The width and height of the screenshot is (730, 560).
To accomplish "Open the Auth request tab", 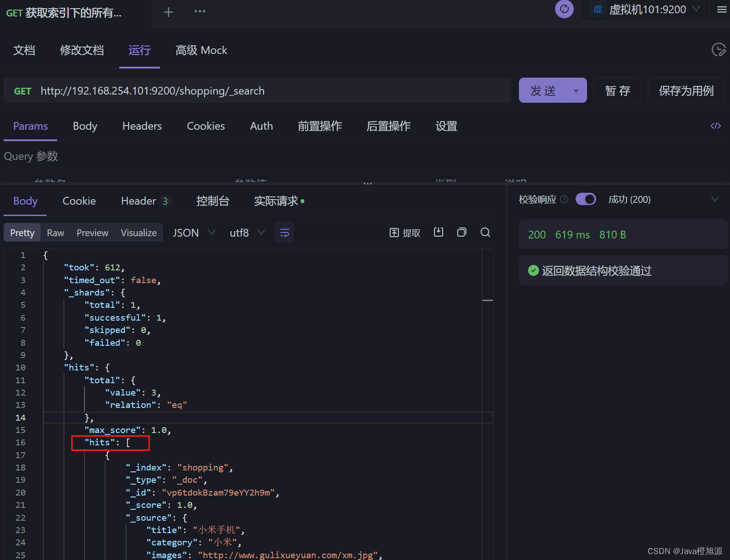I will pos(261,126).
